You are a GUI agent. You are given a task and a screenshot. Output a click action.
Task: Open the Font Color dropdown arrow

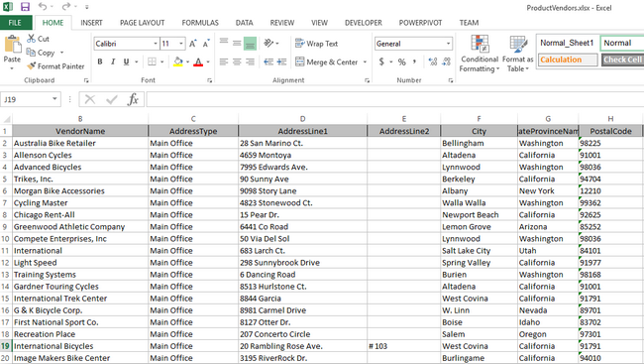[x=208, y=62]
